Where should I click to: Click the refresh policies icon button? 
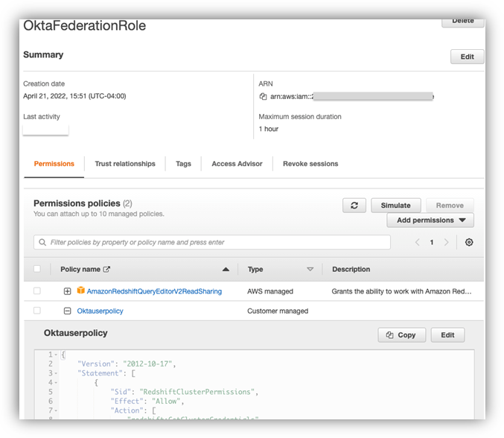tap(354, 206)
